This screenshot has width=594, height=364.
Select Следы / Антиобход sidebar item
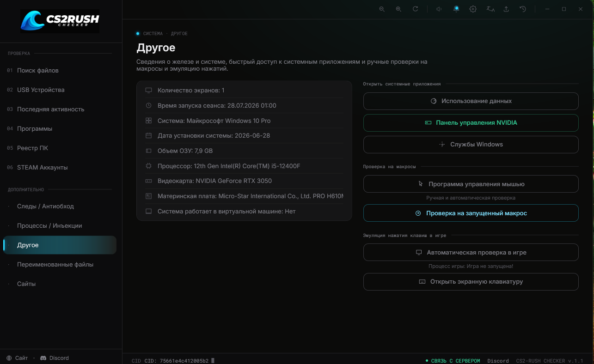(60, 206)
